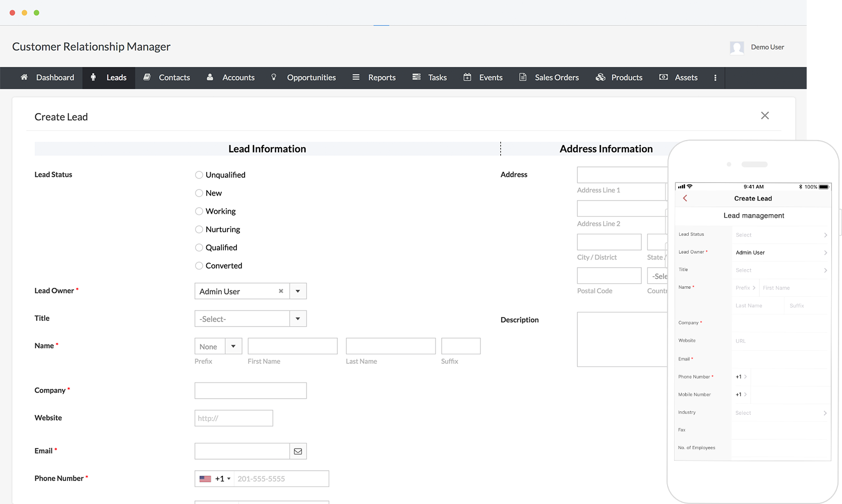
Task: Open the Tasks tab label
Action: pos(438,77)
